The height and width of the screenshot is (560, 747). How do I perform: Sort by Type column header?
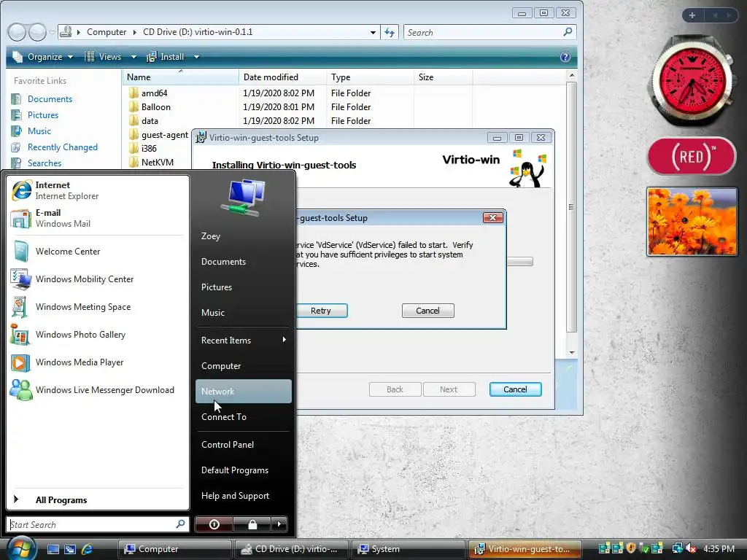pyautogui.click(x=370, y=77)
